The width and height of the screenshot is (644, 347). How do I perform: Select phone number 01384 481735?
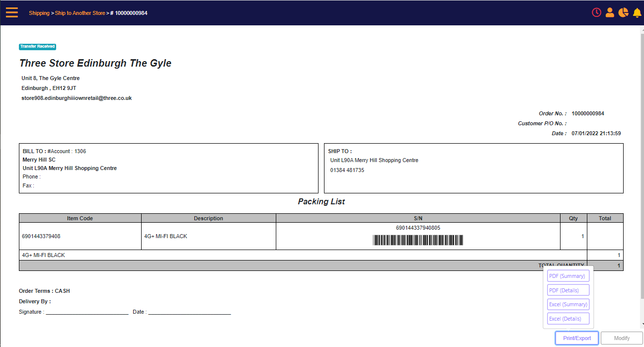click(347, 170)
